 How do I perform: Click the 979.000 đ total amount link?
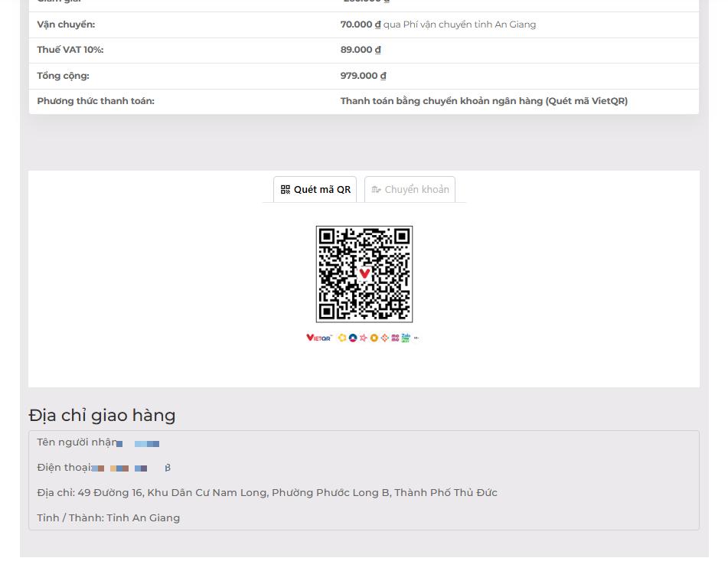click(x=362, y=75)
